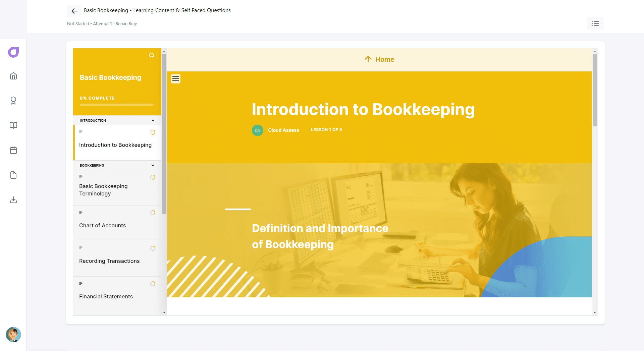
Task: Click the 0% complete progress bar
Action: (116, 105)
